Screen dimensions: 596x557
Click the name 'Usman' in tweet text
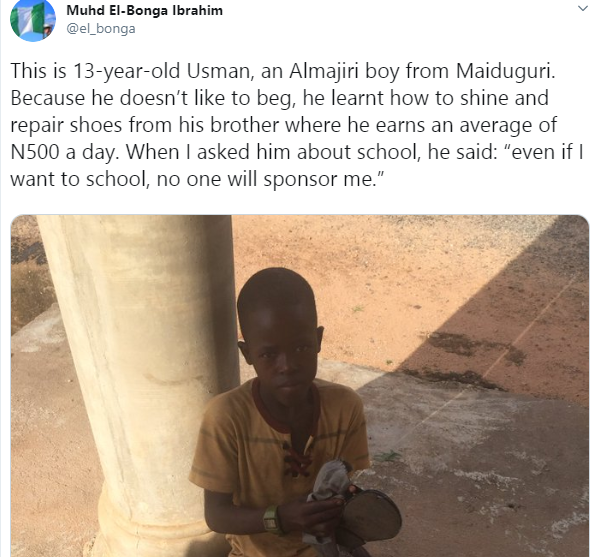[220, 72]
